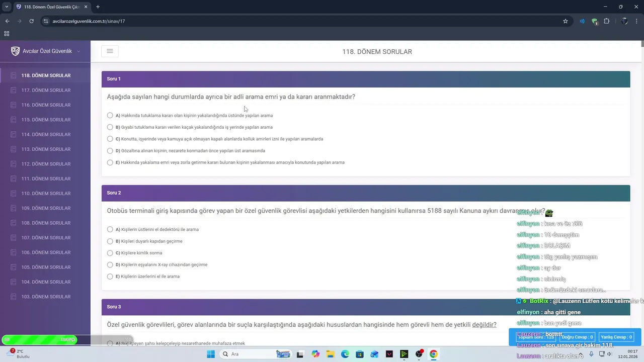Click the blue sound-wave extension icon

click(x=582, y=21)
